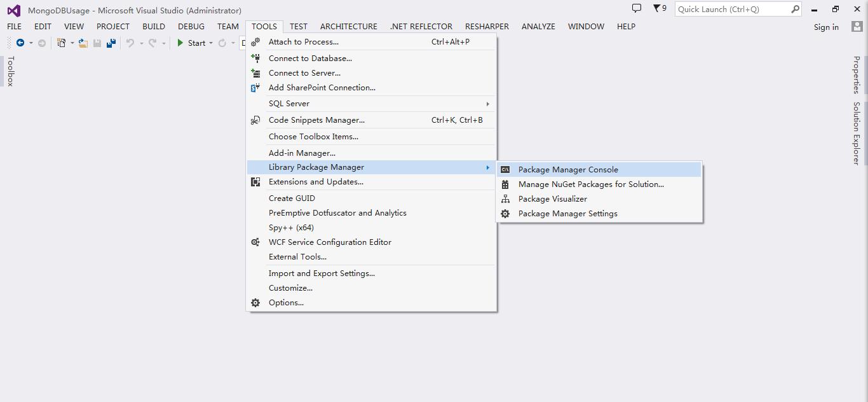Open the .NET REFLECTOR menu
The width and height of the screenshot is (868, 402).
[421, 27]
